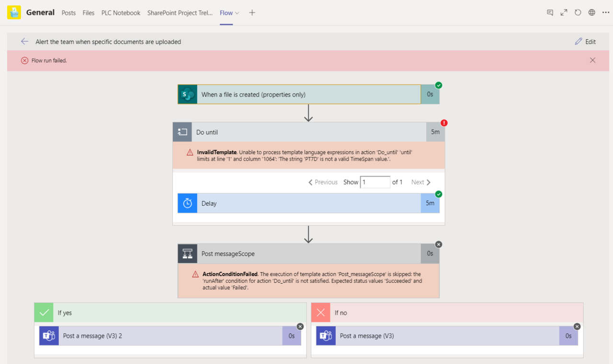Click Previous in the iteration pager

point(323,182)
